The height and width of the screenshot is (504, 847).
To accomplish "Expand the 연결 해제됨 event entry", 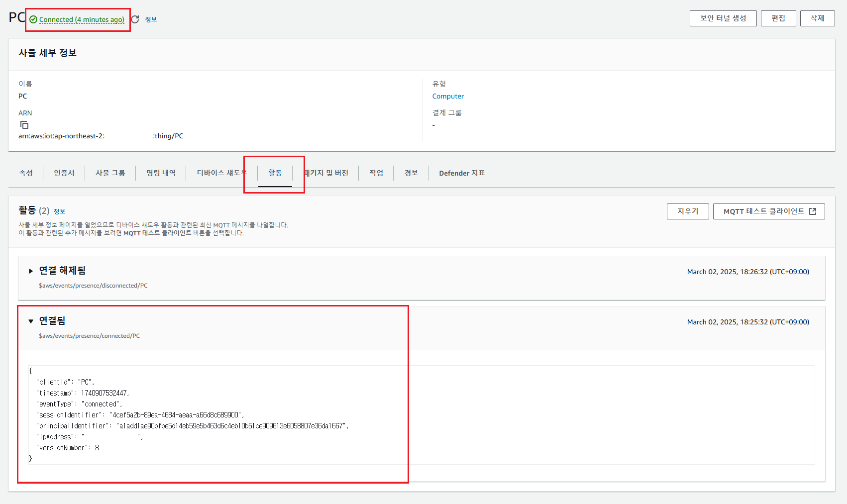I will 31,271.
